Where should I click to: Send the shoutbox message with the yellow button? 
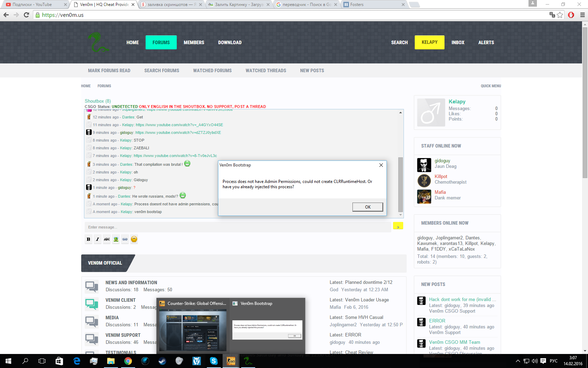click(x=398, y=226)
